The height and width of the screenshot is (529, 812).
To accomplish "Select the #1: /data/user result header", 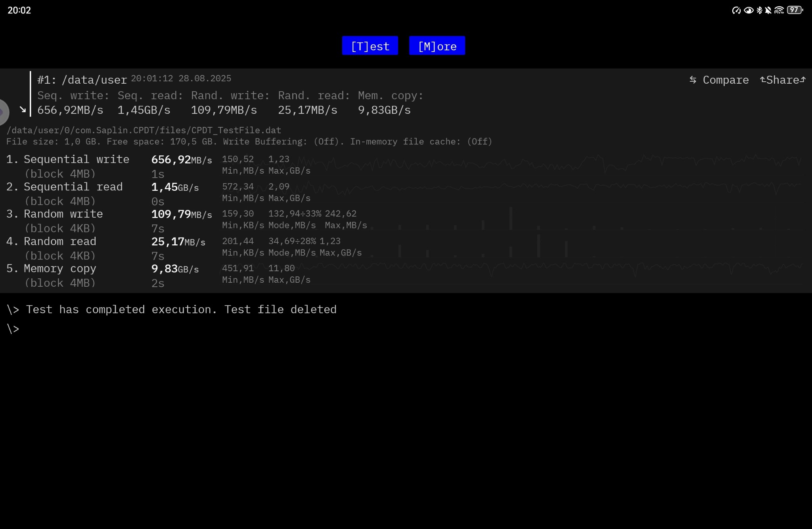I will click(82, 80).
